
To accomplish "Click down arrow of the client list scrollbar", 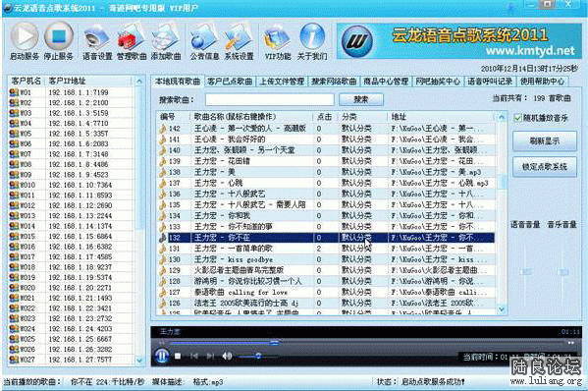I will [x=139, y=361].
